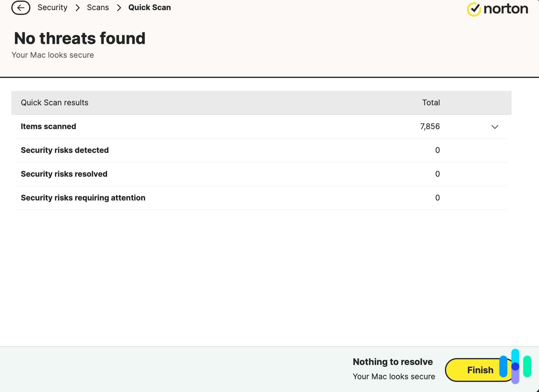Click the Total column header

click(431, 103)
